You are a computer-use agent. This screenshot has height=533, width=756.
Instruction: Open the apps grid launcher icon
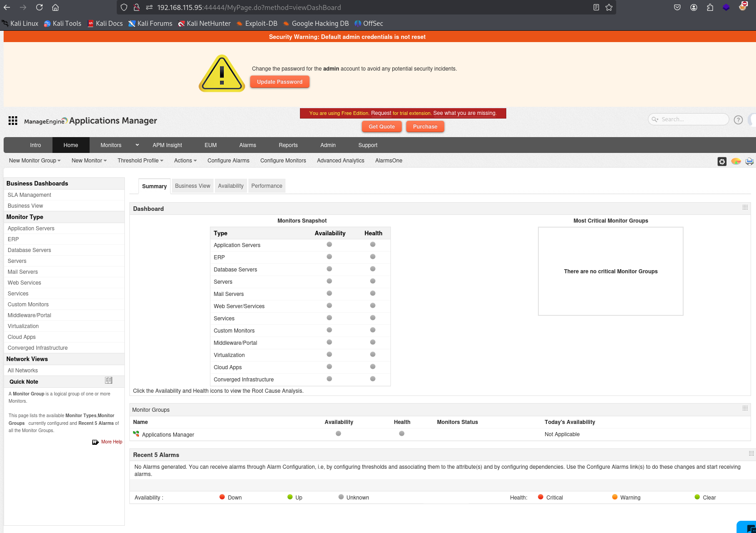click(13, 120)
